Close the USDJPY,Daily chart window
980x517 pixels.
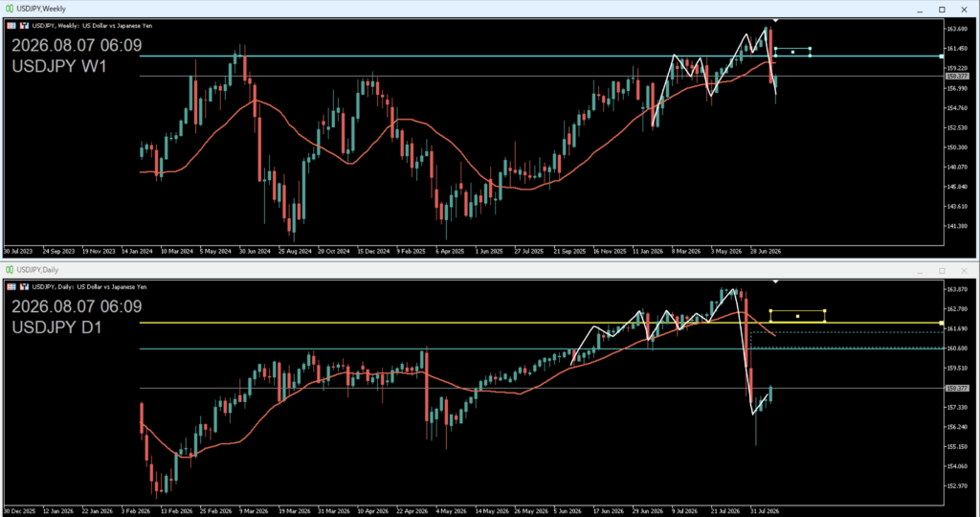[x=964, y=271]
